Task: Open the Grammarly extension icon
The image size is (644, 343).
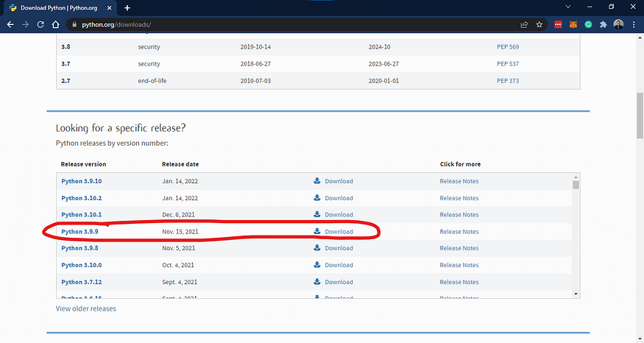Action: click(588, 24)
